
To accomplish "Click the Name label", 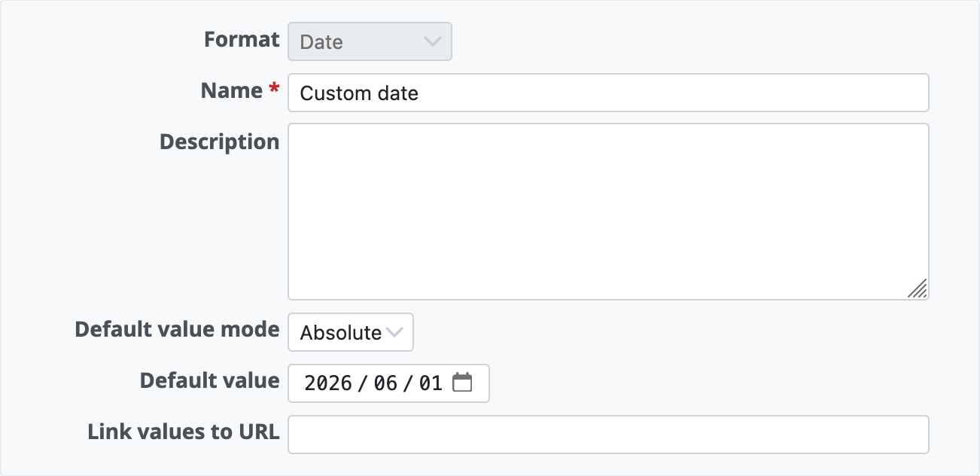I will 231,91.
